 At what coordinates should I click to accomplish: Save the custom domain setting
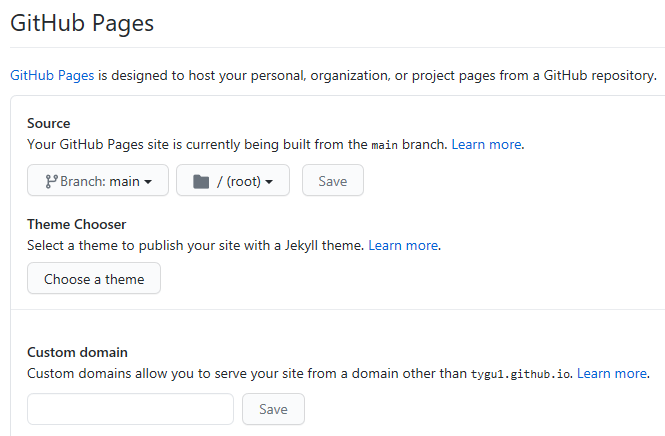pyautogui.click(x=273, y=409)
